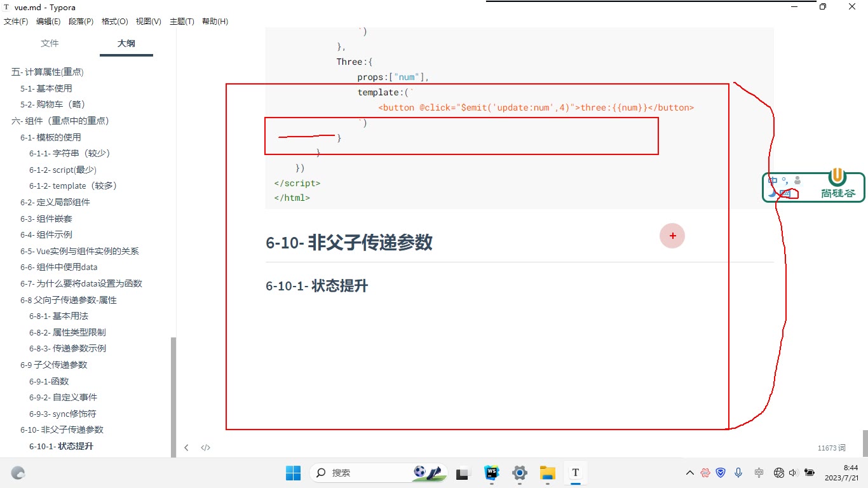This screenshot has height=488, width=868.
Task: Switch to the 文件 sidebar tab
Action: (50, 43)
